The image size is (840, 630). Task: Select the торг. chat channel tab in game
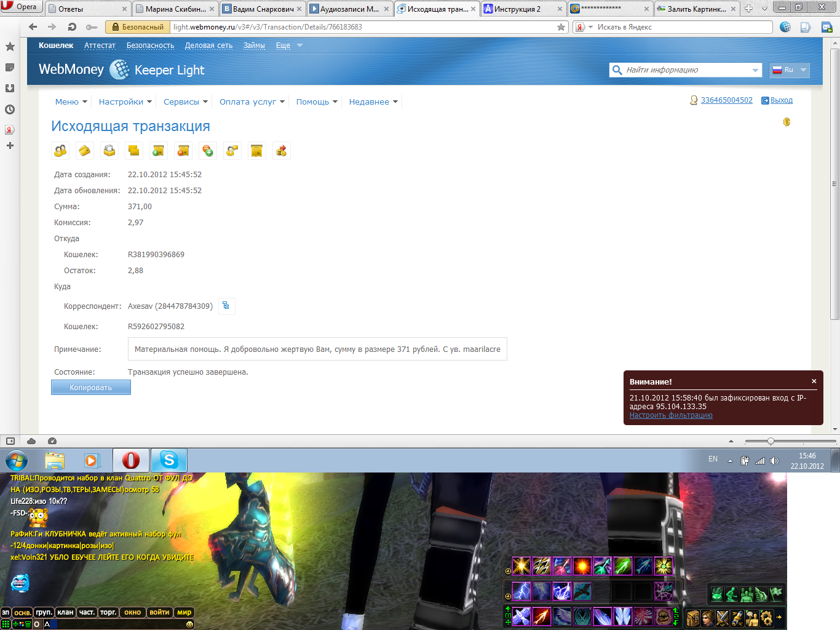[x=109, y=612]
